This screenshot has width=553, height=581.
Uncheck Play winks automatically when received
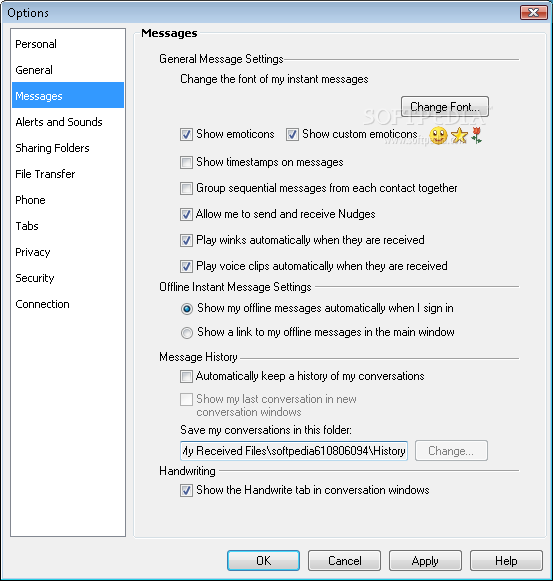186,240
